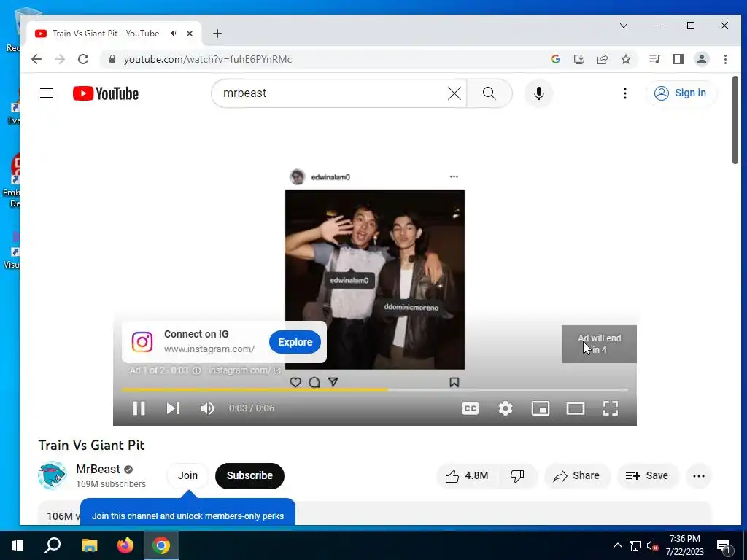Viewport: 747px width, 560px height.
Task: Click the Share button
Action: tap(576, 475)
